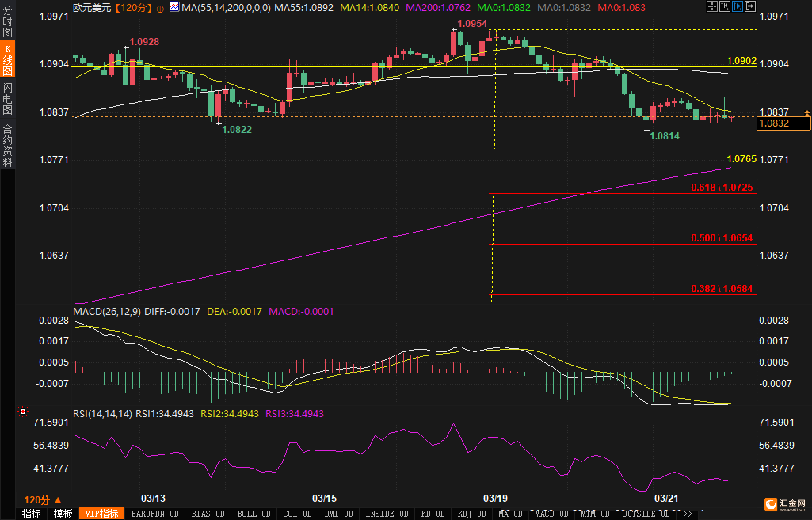Apply the MA_UD indicator
The height and width of the screenshot is (520, 812).
coord(510,514)
